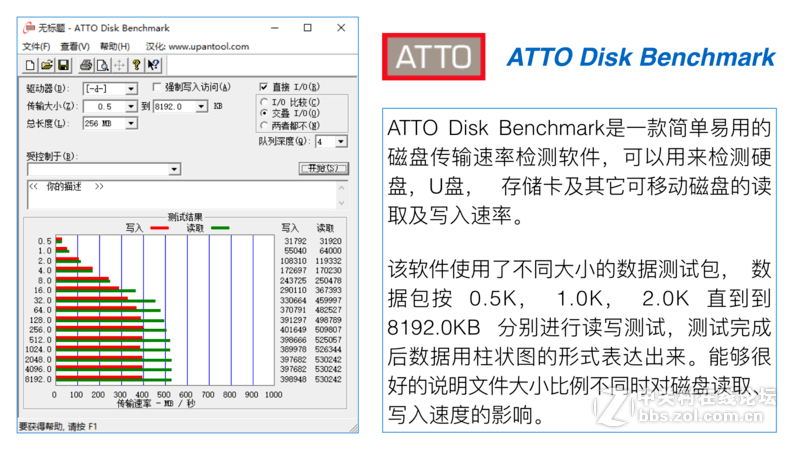
Task: Click the description box scroll up arrow
Action: tap(342, 187)
